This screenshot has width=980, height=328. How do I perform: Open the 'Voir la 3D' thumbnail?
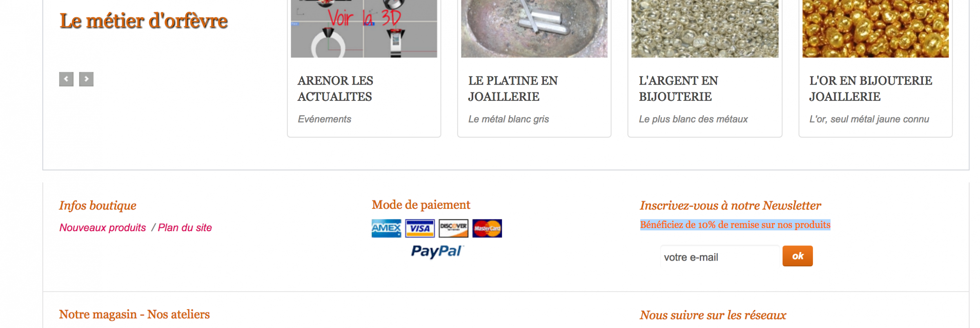(x=364, y=29)
